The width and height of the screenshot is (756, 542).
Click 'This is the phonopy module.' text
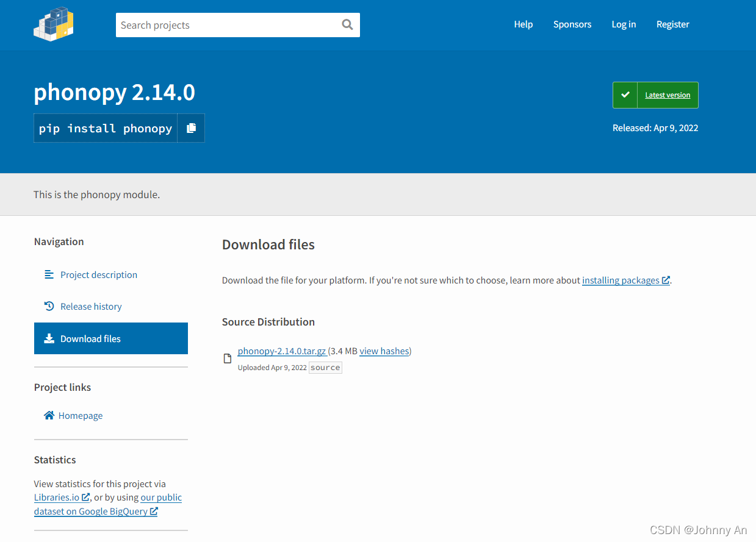[96, 195]
